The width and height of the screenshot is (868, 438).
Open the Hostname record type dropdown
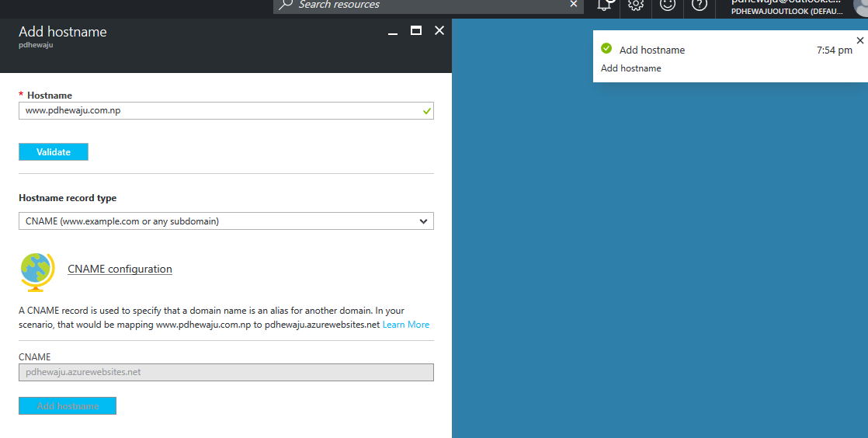[226, 221]
